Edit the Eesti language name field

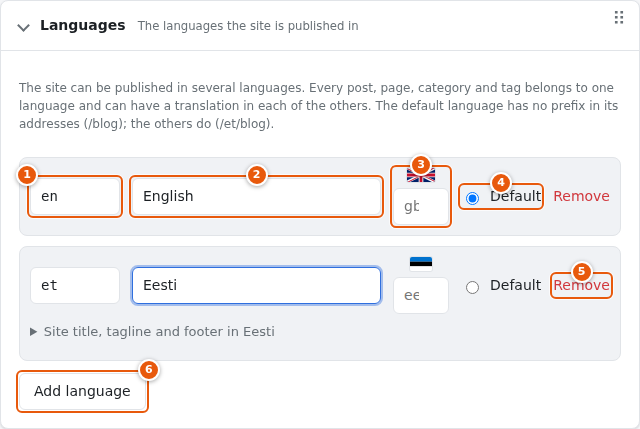click(x=256, y=285)
